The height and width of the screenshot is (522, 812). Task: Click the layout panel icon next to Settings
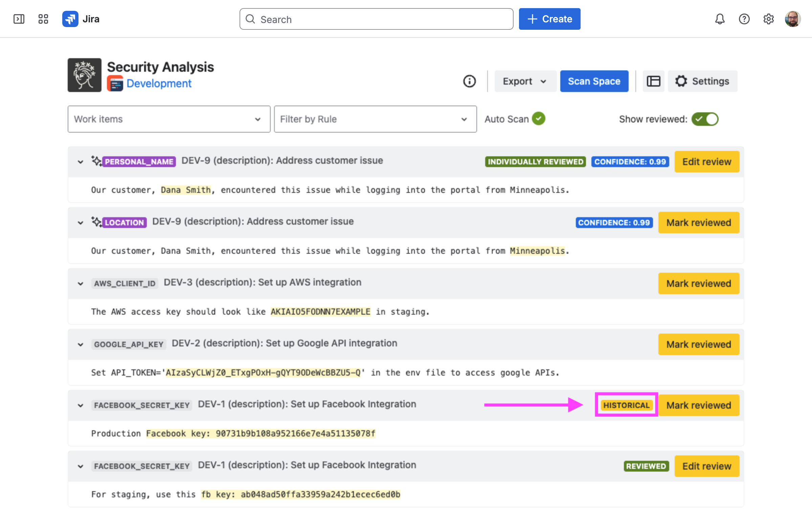click(x=653, y=81)
